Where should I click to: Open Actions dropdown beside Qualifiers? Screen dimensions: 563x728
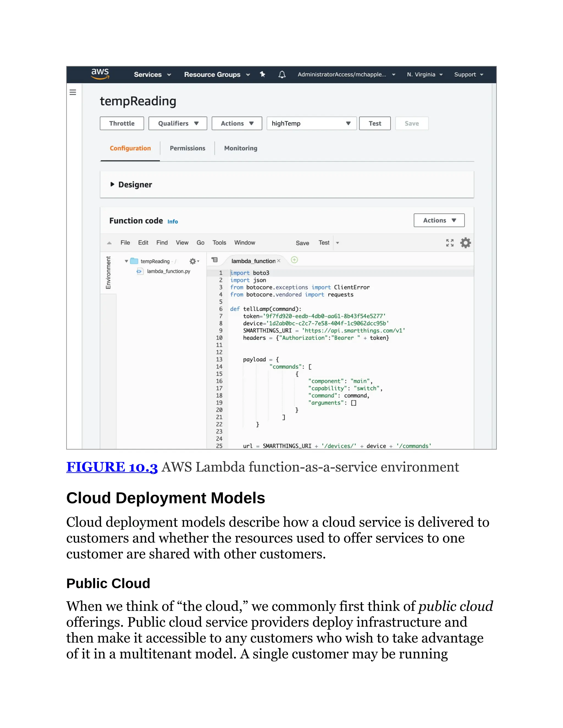[x=237, y=123]
